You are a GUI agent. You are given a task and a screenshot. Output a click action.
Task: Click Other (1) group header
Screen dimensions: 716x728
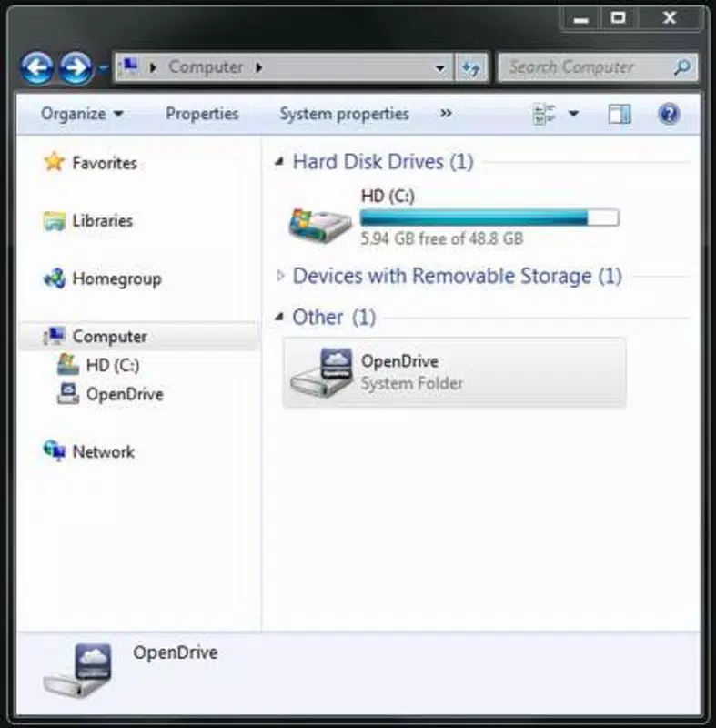[x=334, y=318]
